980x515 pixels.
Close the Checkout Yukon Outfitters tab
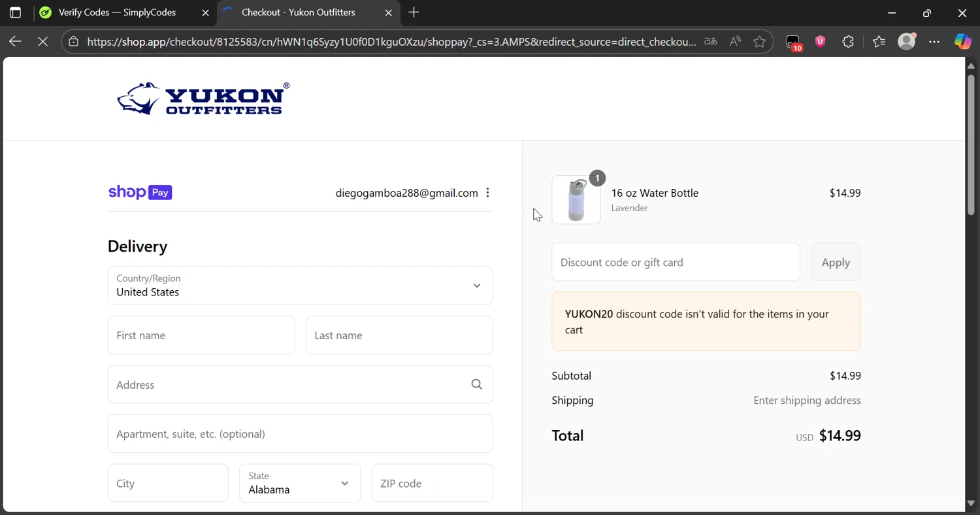(389, 12)
